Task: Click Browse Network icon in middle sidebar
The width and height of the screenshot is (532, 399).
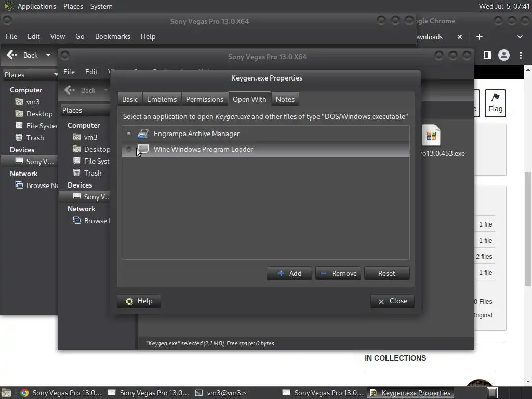Action: point(77,220)
